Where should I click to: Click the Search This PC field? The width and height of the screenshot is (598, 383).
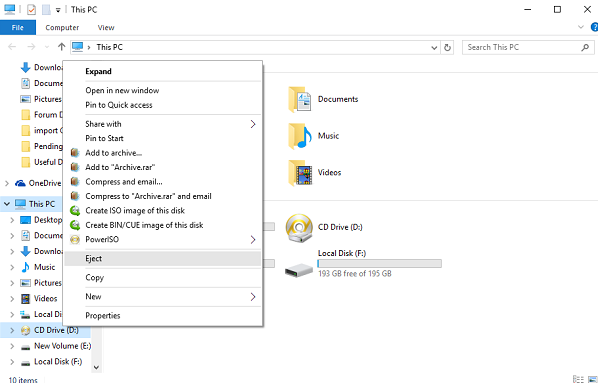coord(528,47)
